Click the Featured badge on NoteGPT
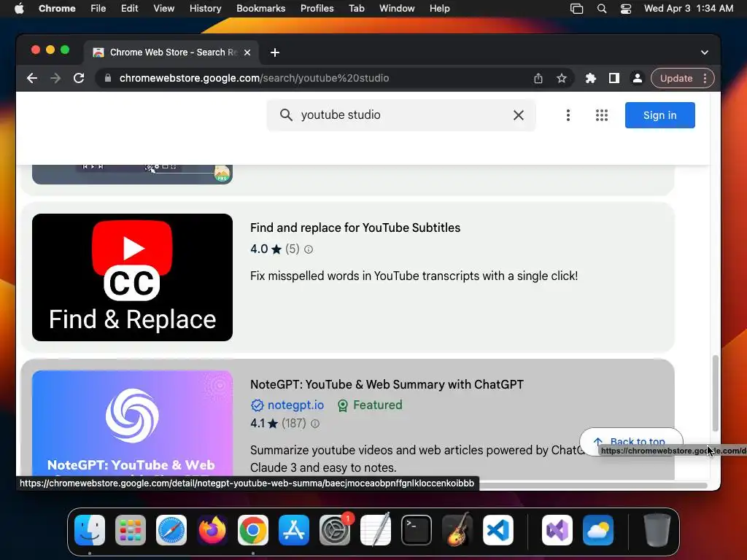 370,405
